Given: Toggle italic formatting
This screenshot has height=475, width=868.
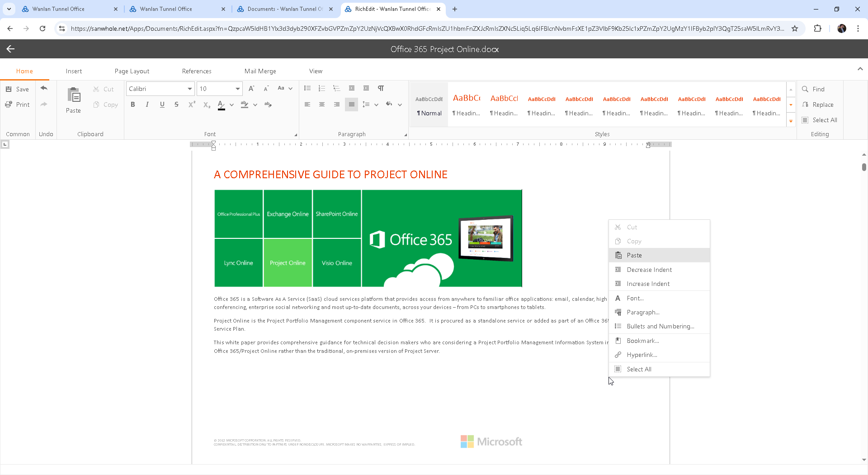Looking at the screenshot, I should 147,104.
